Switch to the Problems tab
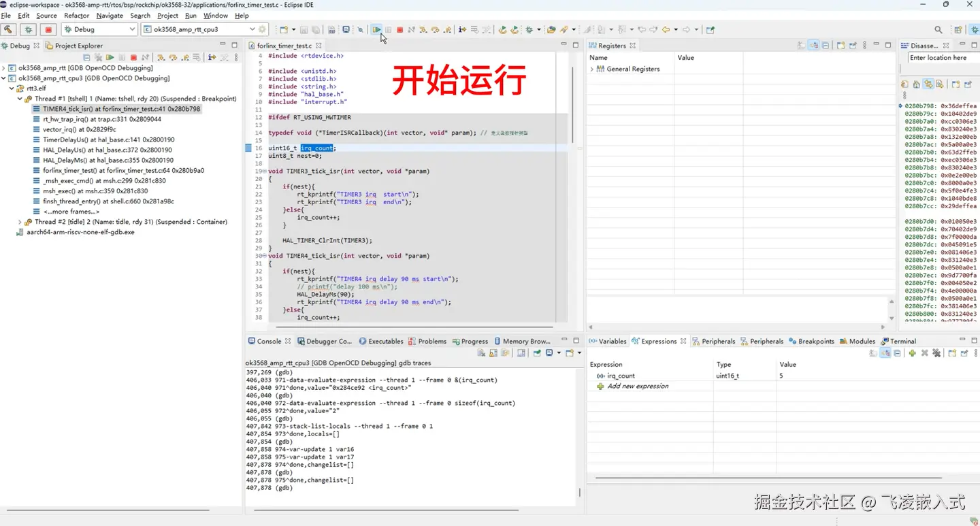The image size is (980, 526). click(427, 341)
